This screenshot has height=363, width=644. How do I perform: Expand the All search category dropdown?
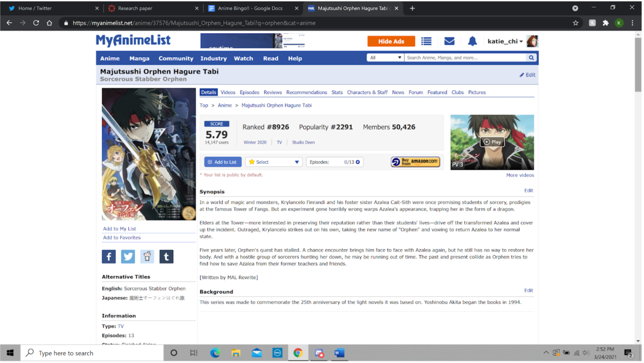[x=386, y=58]
